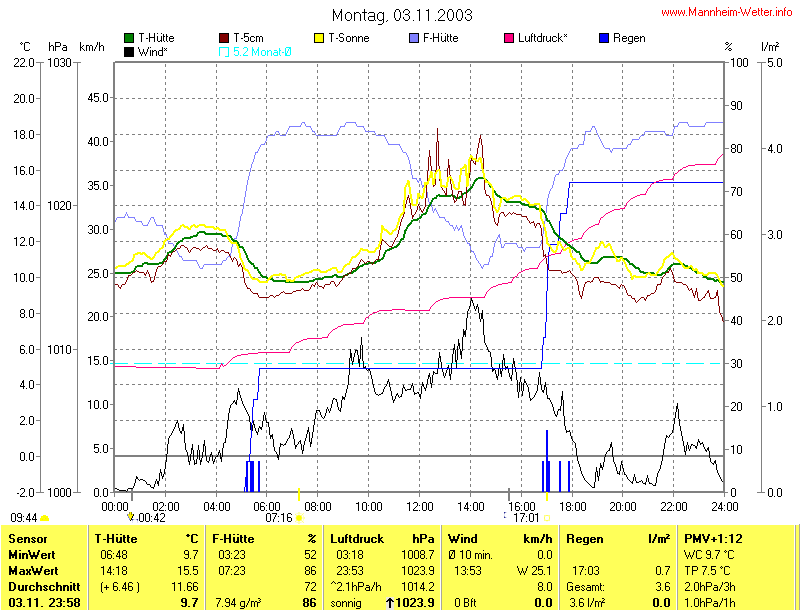Click the green T-Hütte legend swatch

pyautogui.click(x=130, y=38)
